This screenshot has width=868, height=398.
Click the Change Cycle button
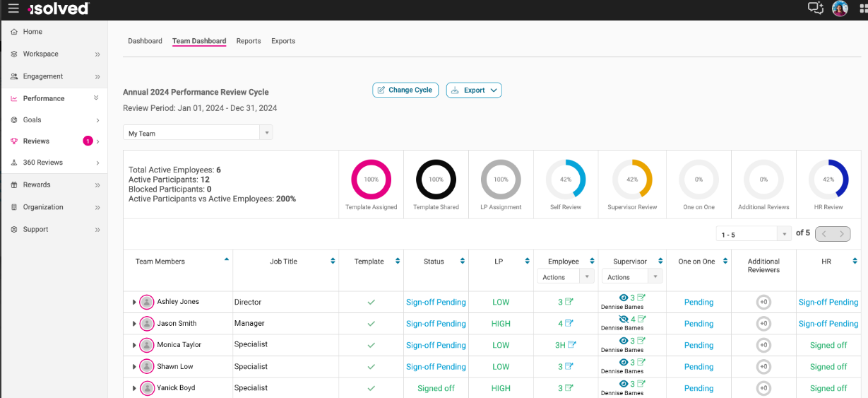405,90
